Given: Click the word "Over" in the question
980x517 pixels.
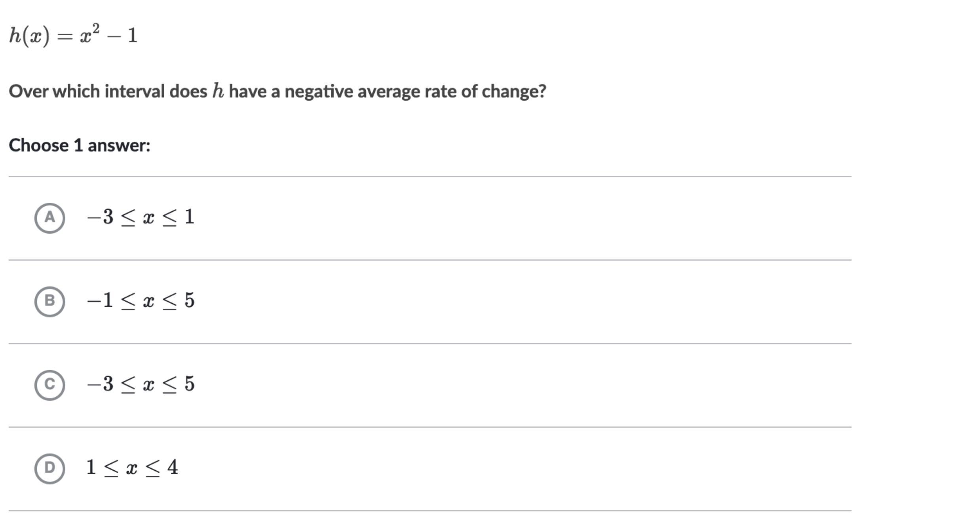Looking at the screenshot, I should click(28, 91).
